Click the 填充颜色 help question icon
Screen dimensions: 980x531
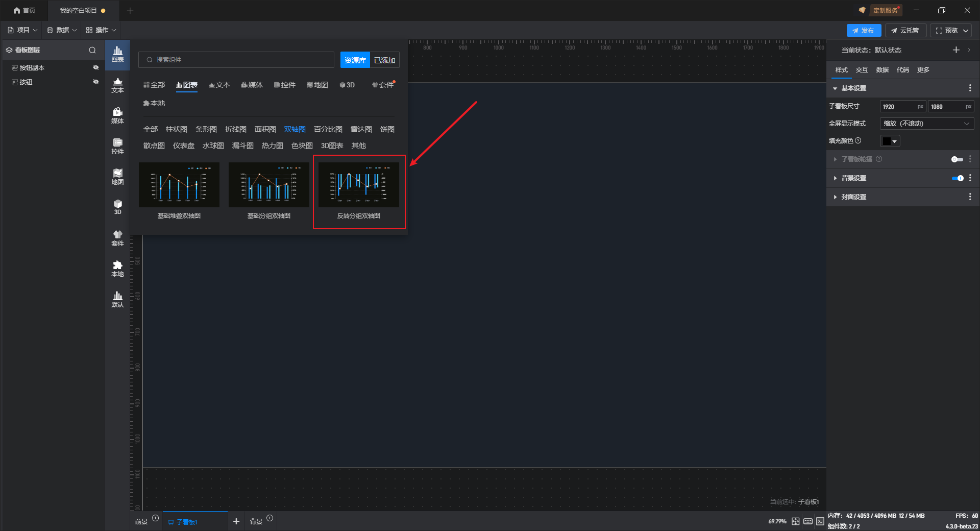coord(858,141)
